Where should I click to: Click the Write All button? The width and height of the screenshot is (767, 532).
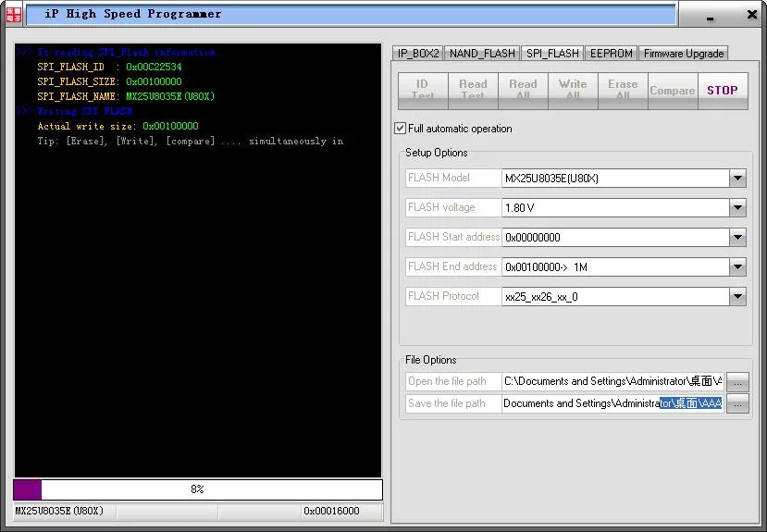(x=573, y=91)
